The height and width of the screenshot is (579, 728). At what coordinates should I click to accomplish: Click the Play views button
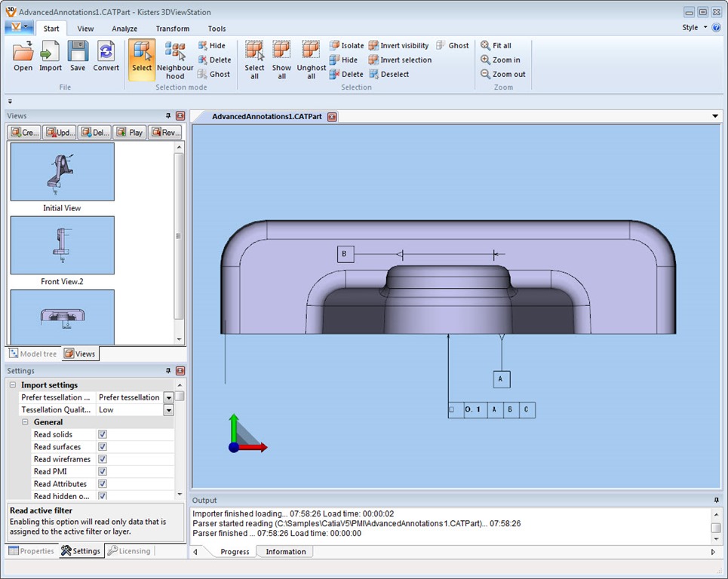pyautogui.click(x=130, y=133)
